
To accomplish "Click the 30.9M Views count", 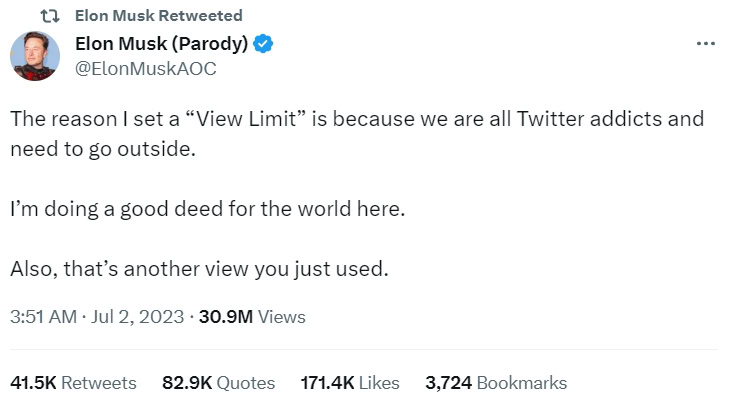I will [x=252, y=317].
